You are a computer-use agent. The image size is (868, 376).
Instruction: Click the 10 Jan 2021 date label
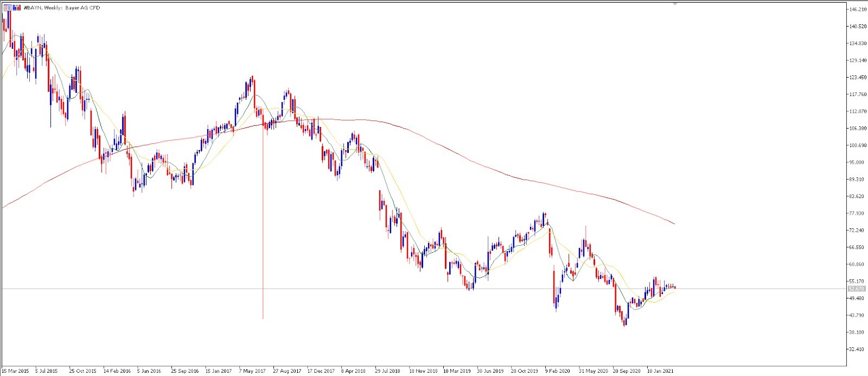pyautogui.click(x=660, y=371)
